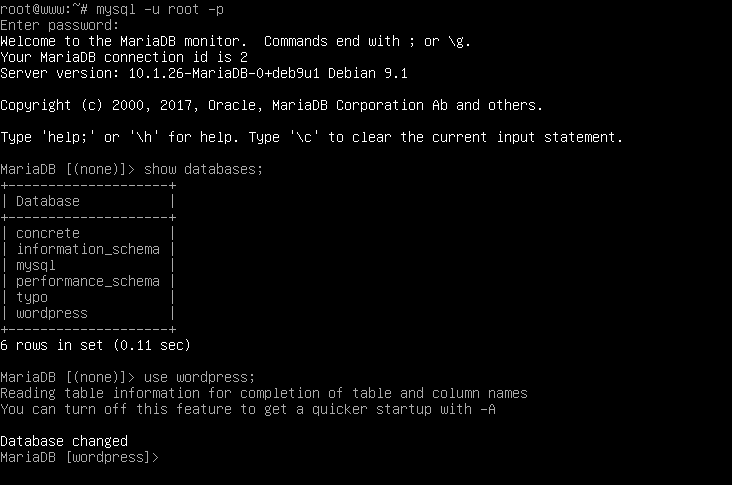The image size is (732, 485).
Task: Click the 'Your MariaDB connection id' line
Action: [x=123, y=57]
